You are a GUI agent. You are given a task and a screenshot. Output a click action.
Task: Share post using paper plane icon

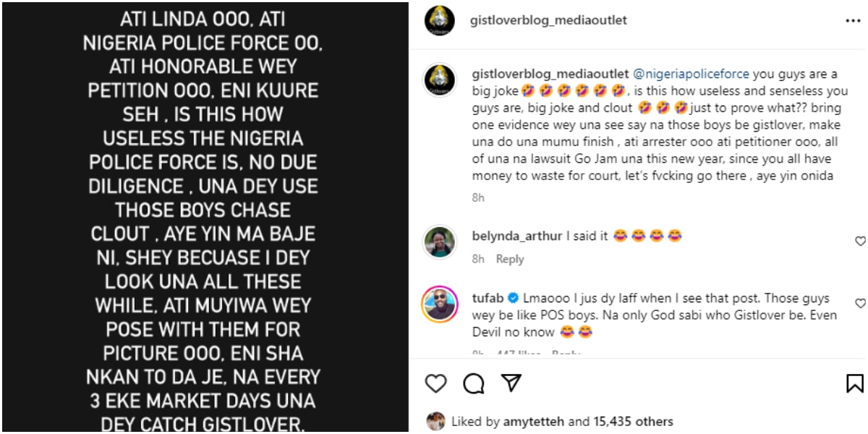(x=511, y=383)
